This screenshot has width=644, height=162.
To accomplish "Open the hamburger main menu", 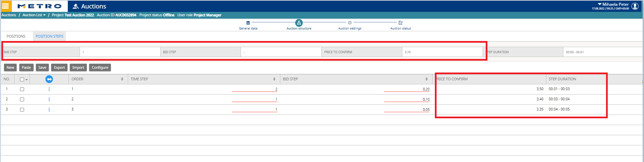I will 5,6.
